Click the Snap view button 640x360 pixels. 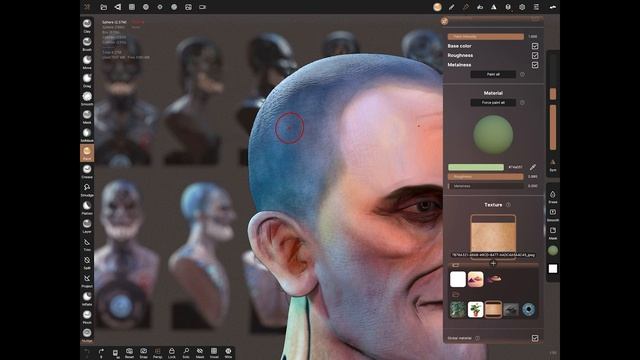click(x=143, y=353)
